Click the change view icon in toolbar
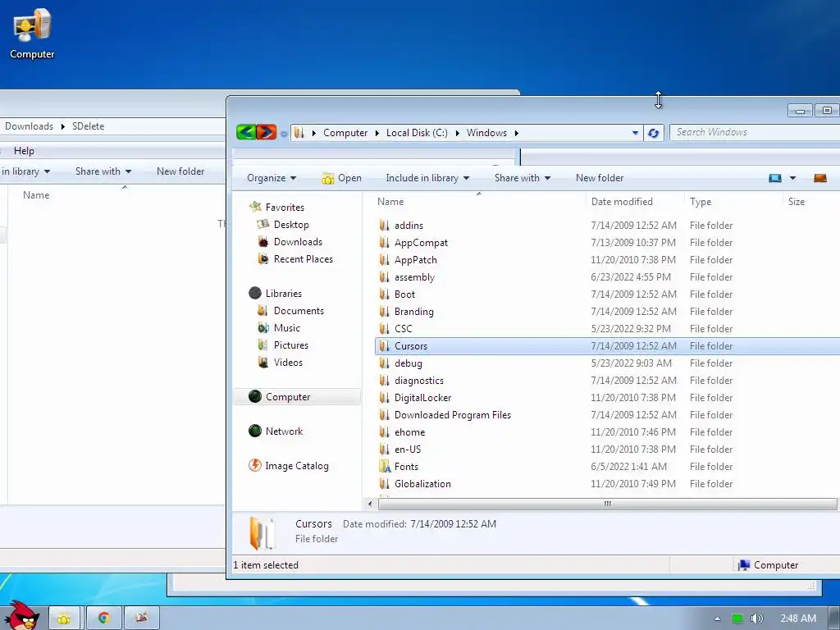Screen dimensions: 840x630 pos(774,178)
